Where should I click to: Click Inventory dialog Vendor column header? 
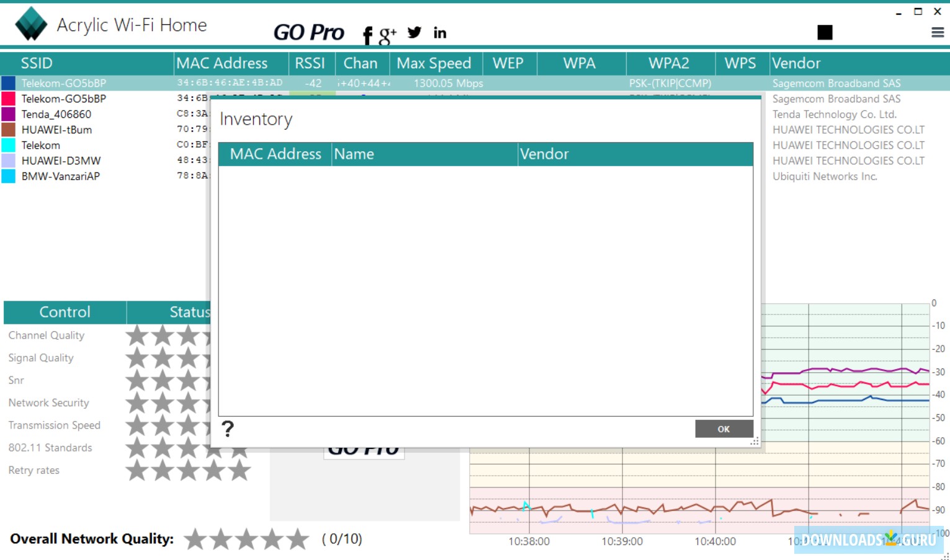(x=636, y=154)
